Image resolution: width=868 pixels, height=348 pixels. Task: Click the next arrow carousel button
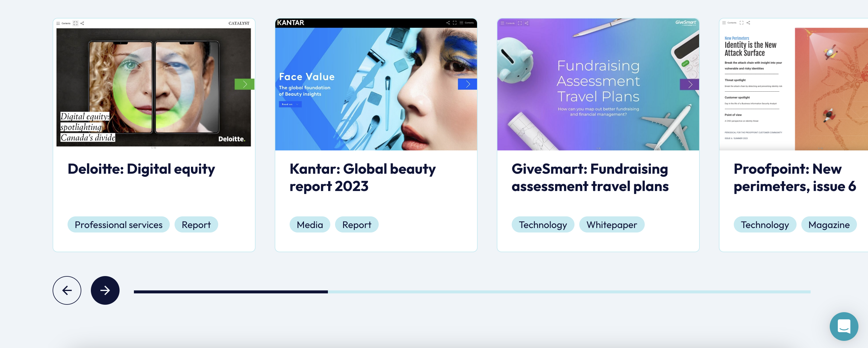105,290
